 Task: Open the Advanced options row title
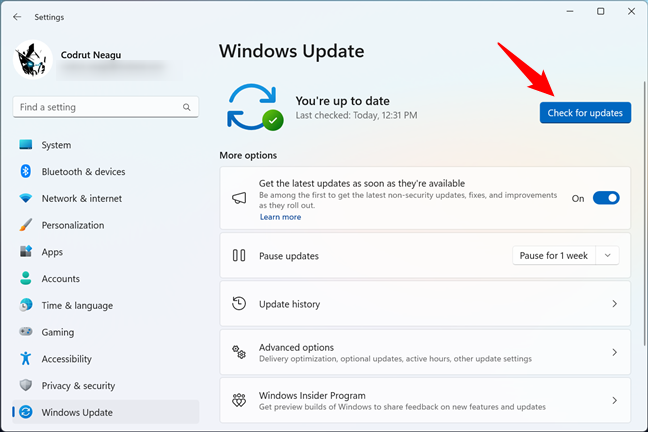pos(296,347)
